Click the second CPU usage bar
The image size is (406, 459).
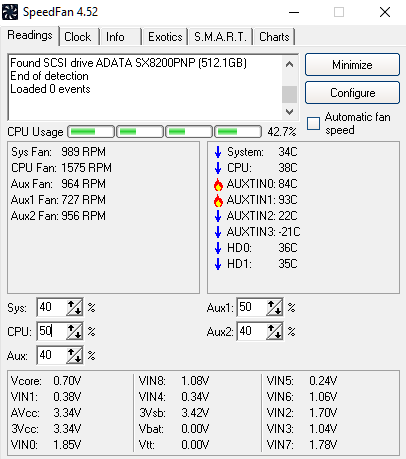(x=140, y=132)
